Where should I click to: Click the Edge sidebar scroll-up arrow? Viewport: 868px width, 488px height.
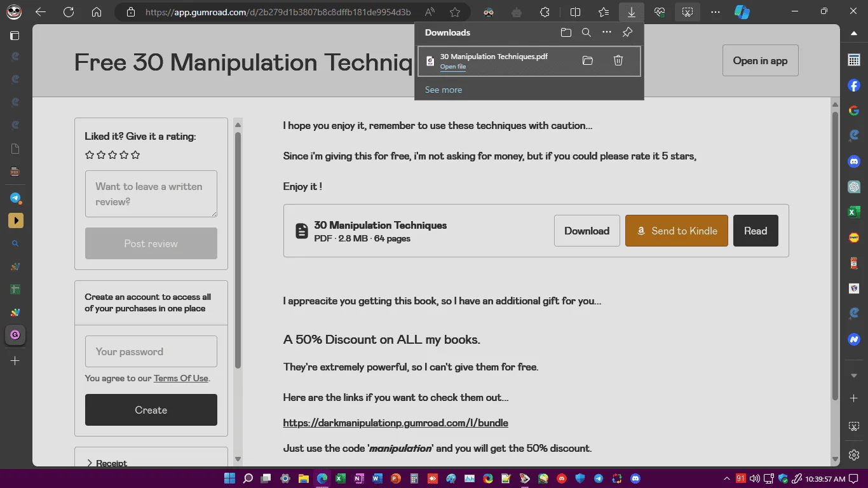click(854, 33)
